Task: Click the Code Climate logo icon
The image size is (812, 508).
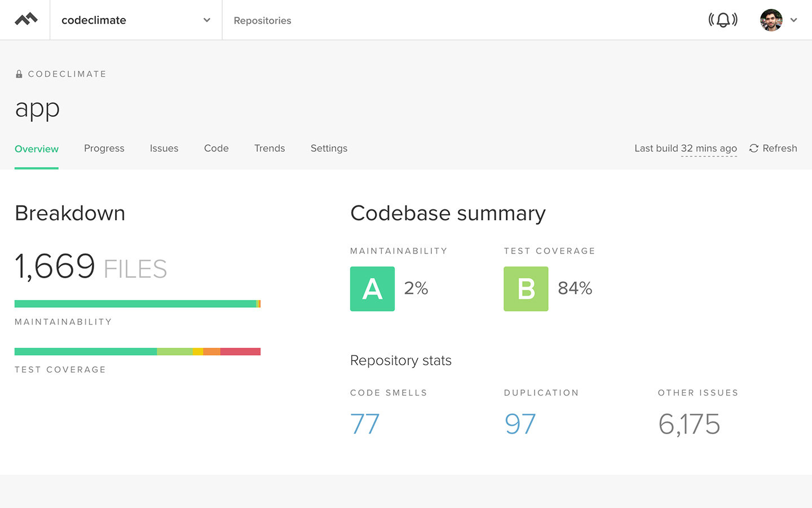Action: coord(26,20)
